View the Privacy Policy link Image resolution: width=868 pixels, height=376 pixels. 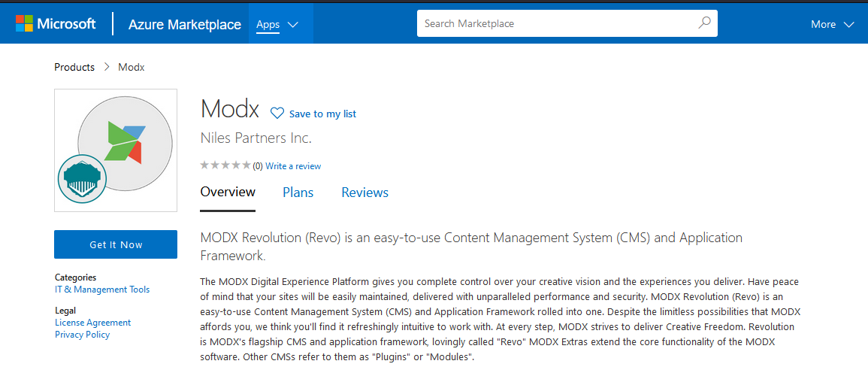[82, 335]
